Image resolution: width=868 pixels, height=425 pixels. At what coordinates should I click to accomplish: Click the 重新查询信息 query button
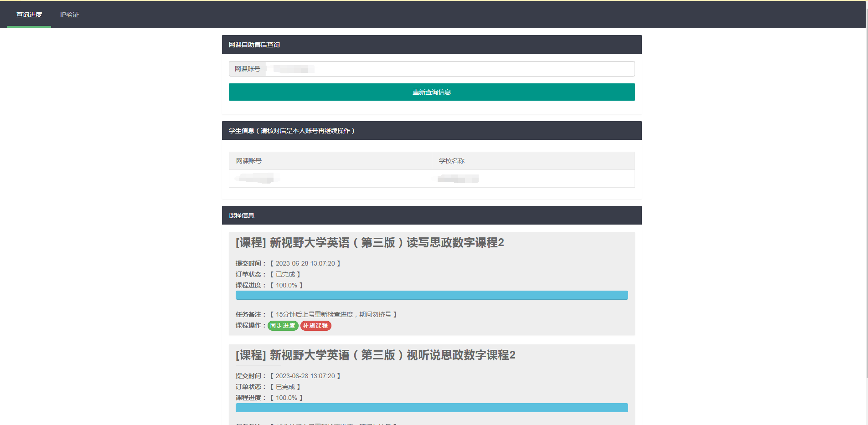click(x=431, y=92)
